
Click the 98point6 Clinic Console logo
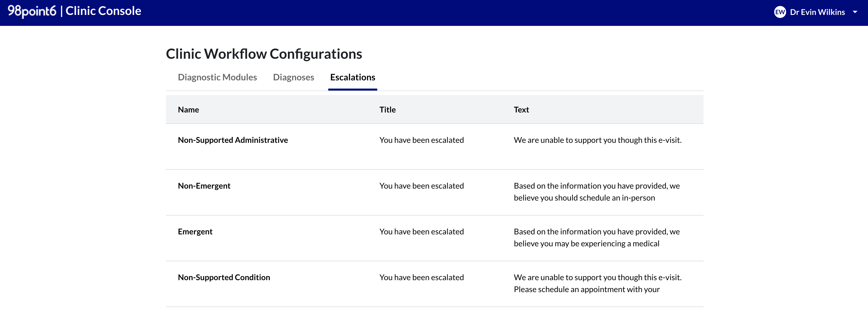click(74, 11)
